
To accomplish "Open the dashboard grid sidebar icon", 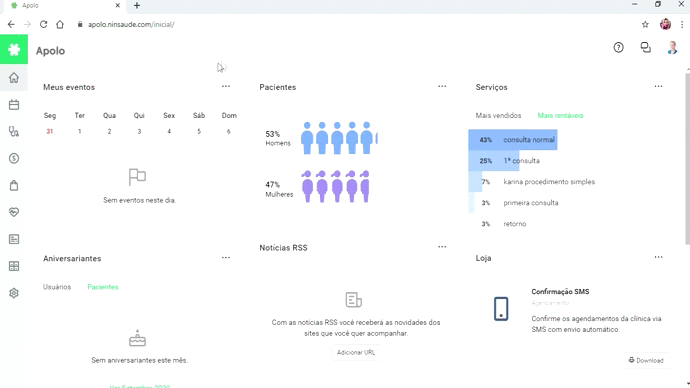I will click(x=14, y=266).
